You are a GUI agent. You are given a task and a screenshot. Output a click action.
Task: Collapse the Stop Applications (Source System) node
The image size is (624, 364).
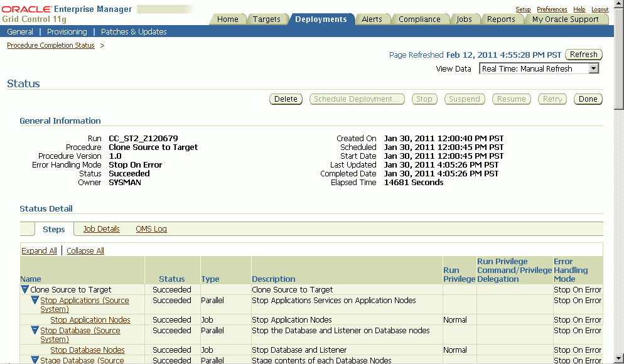35,300
